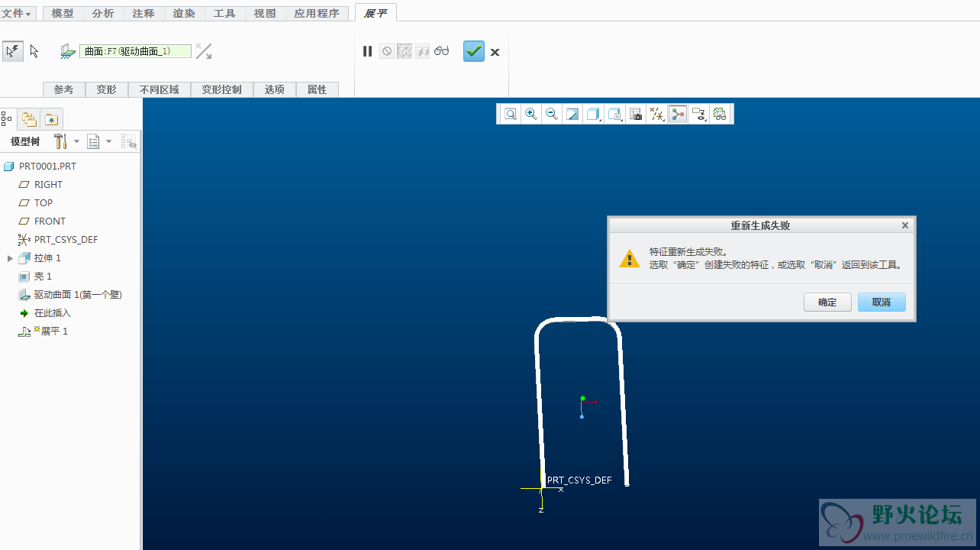Viewport: 980px width, 550px height.
Task: Pause the unbend tool
Action: point(367,51)
